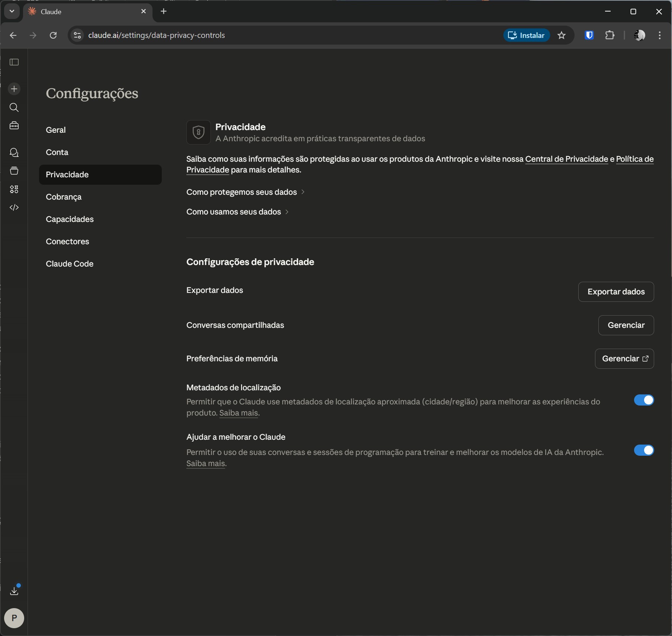Open the browser extensions puzzle icon

point(610,35)
